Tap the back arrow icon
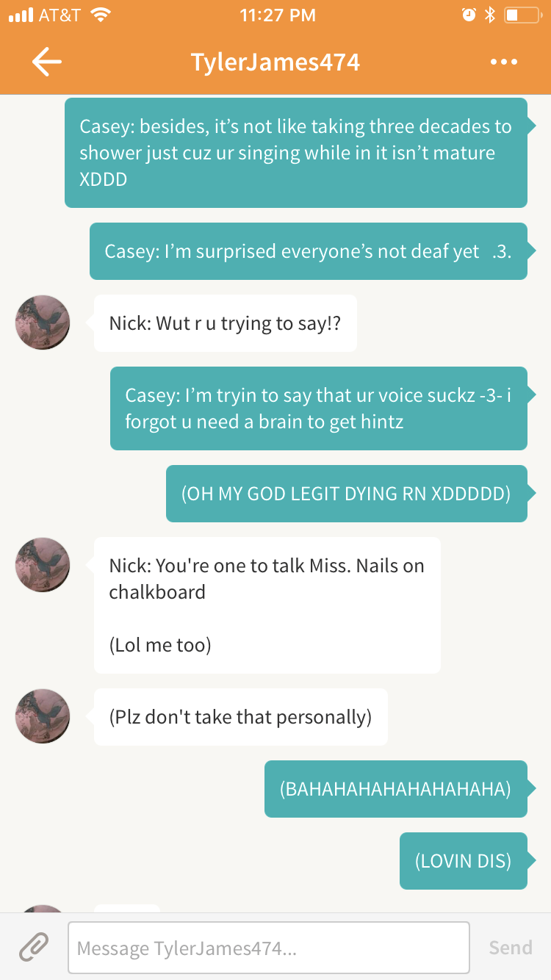 [x=46, y=62]
